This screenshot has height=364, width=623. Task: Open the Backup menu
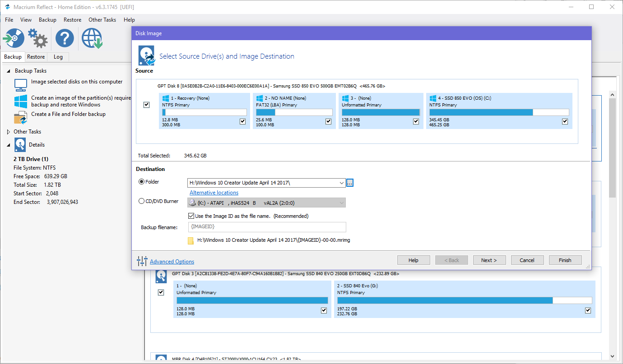[47, 20]
